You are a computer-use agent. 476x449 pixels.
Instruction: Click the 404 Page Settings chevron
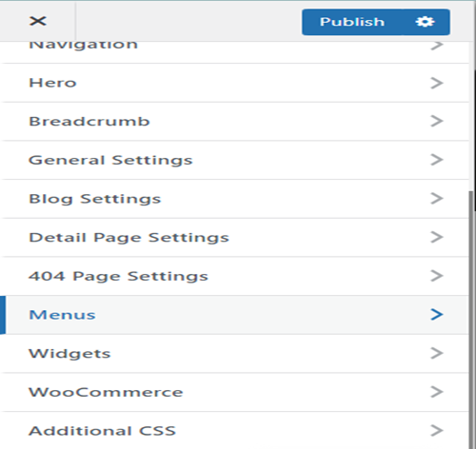(x=437, y=276)
